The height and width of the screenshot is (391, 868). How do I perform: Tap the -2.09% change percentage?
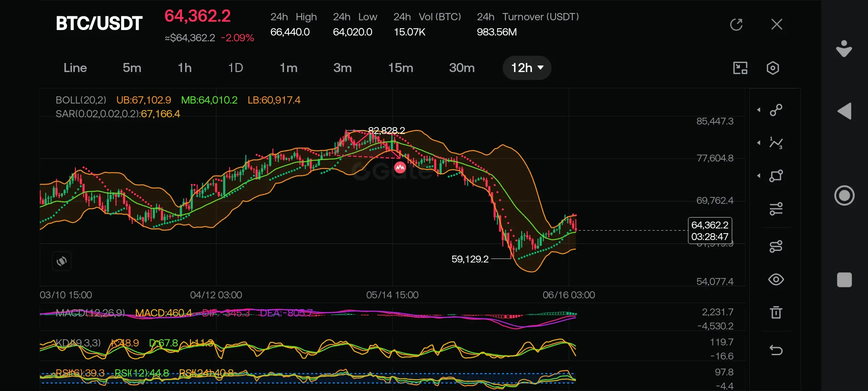(x=238, y=38)
